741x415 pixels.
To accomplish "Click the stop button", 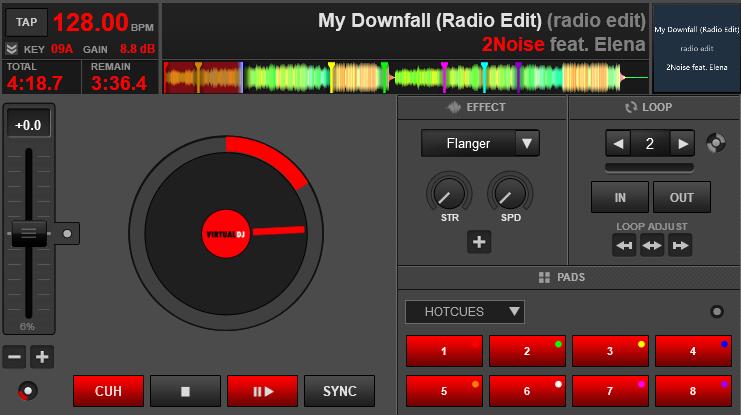I will coord(185,391).
